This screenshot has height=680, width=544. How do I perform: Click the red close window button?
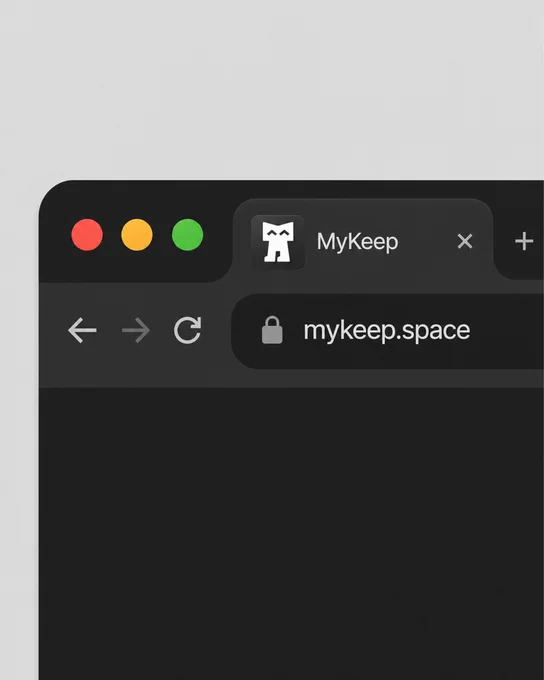coord(87,235)
